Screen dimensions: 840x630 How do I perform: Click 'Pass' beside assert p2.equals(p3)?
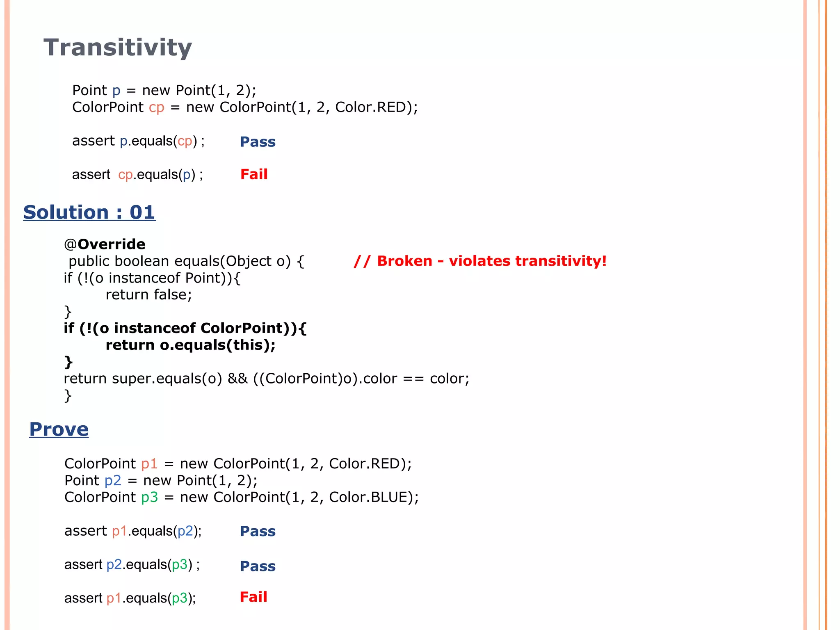tap(258, 566)
